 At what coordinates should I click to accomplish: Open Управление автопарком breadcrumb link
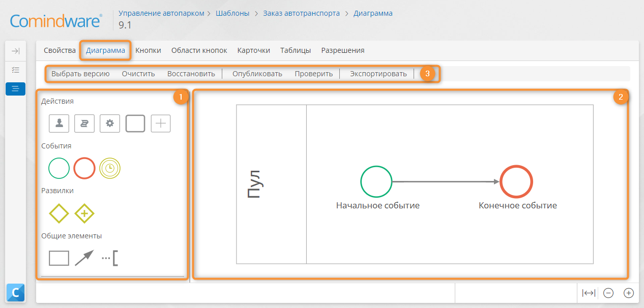pyautogui.click(x=161, y=13)
